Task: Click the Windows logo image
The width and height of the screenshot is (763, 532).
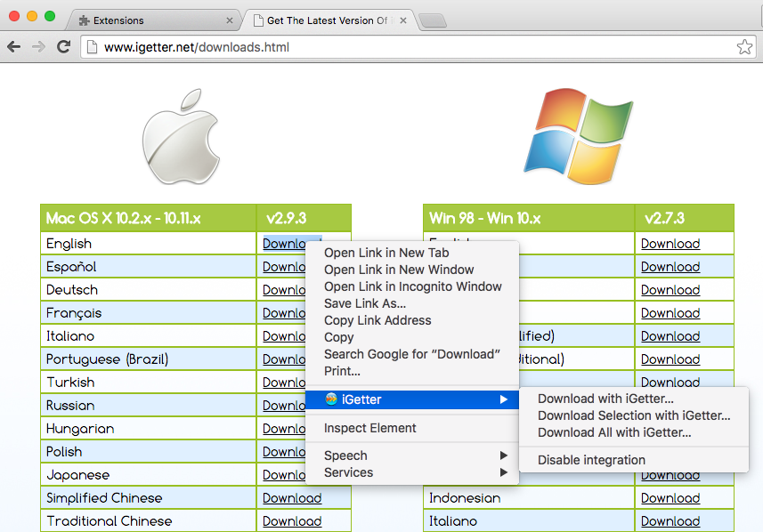Action: point(578,136)
